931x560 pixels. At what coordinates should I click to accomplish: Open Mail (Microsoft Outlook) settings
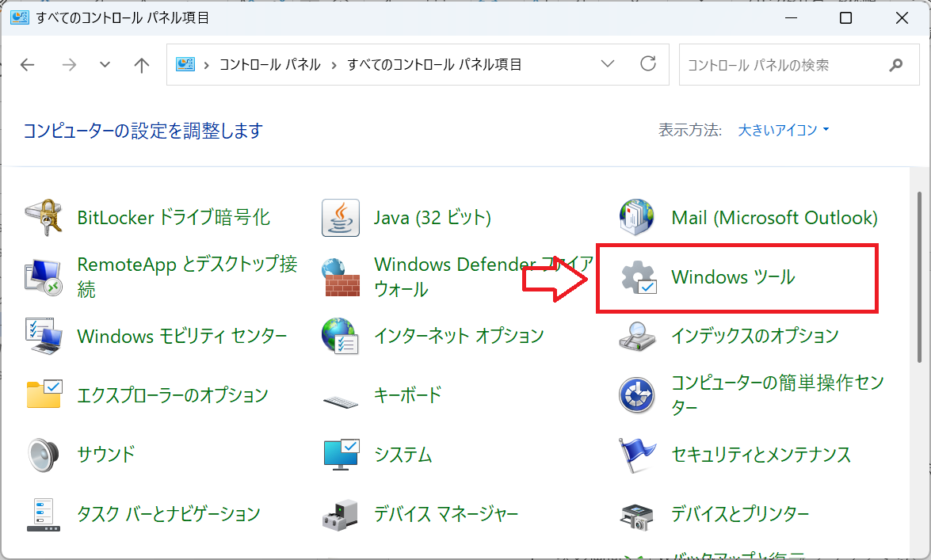tap(774, 217)
